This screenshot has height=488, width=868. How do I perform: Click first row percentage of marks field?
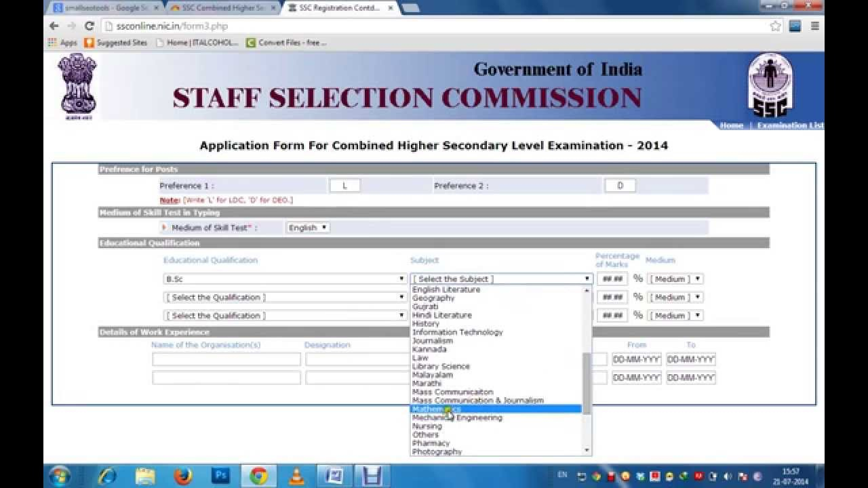[x=612, y=279]
